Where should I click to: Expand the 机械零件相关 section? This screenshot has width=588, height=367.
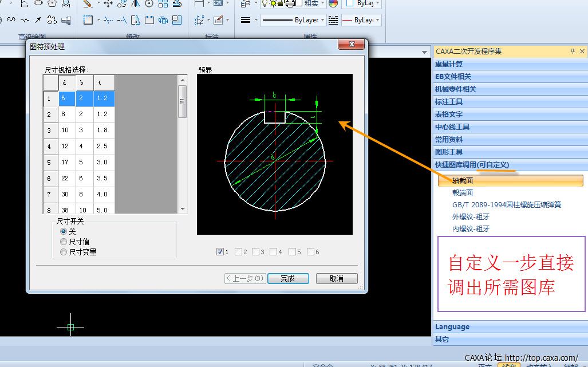[456, 89]
